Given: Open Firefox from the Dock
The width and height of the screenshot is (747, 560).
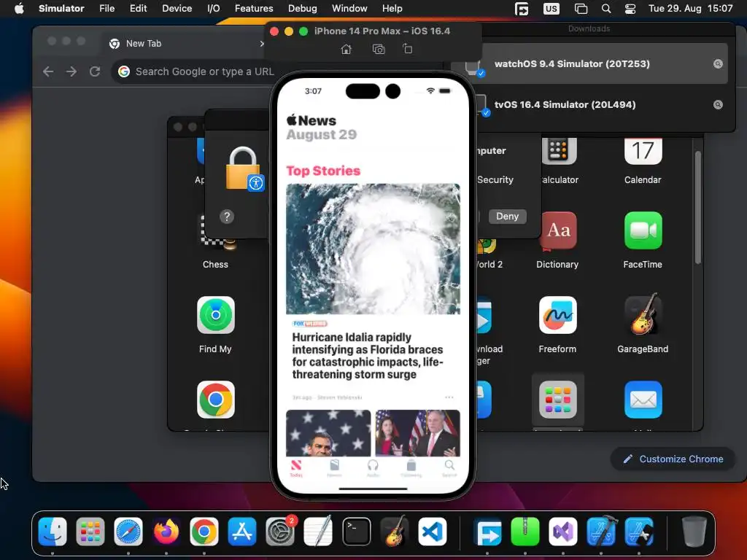Looking at the screenshot, I should pyautogui.click(x=166, y=531).
